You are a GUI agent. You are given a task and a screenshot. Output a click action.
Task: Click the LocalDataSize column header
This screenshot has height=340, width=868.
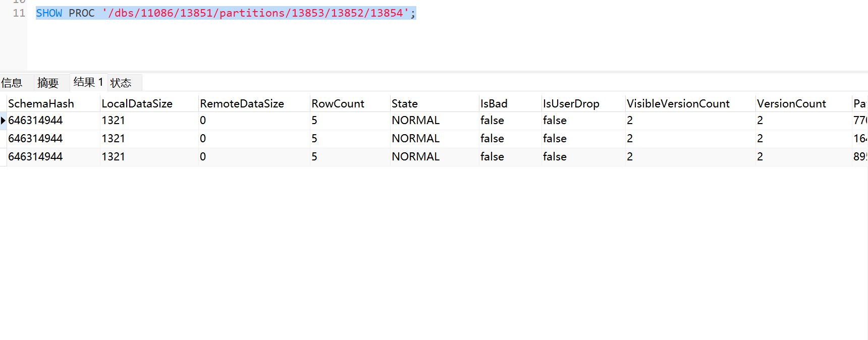coord(137,103)
